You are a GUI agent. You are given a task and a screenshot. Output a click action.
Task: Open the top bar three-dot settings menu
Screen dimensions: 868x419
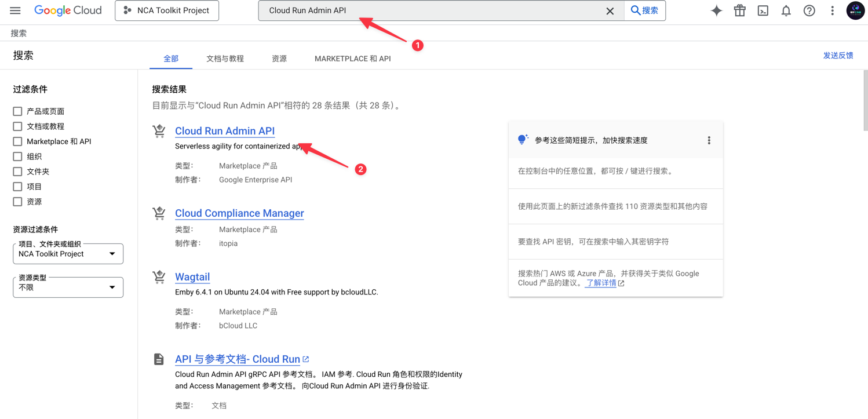pyautogui.click(x=832, y=10)
